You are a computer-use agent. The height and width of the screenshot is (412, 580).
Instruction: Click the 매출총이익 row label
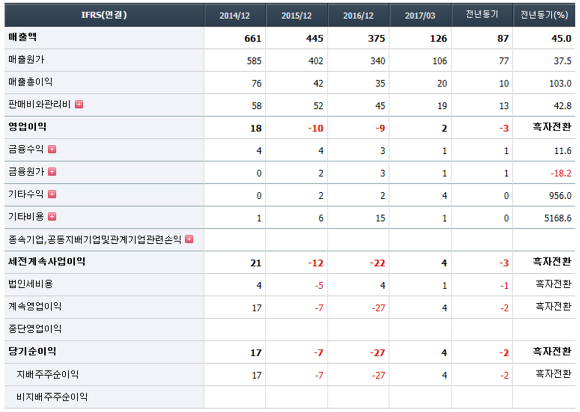point(30,82)
